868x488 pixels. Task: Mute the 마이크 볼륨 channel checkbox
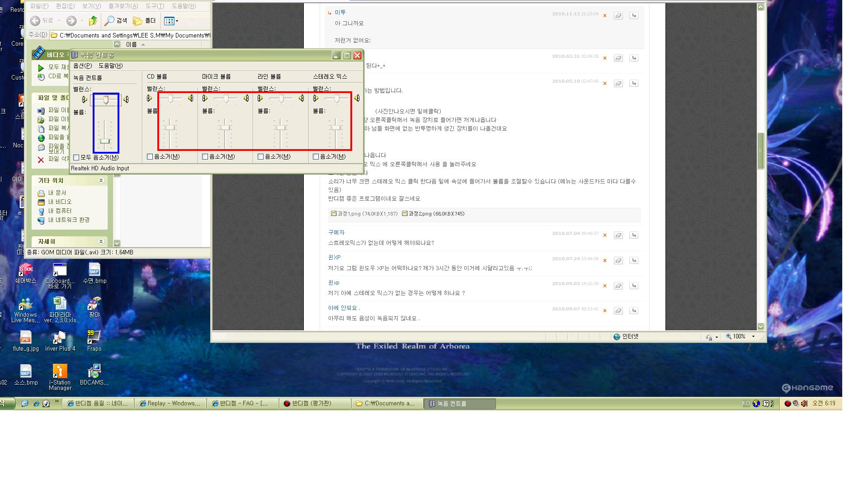click(205, 156)
